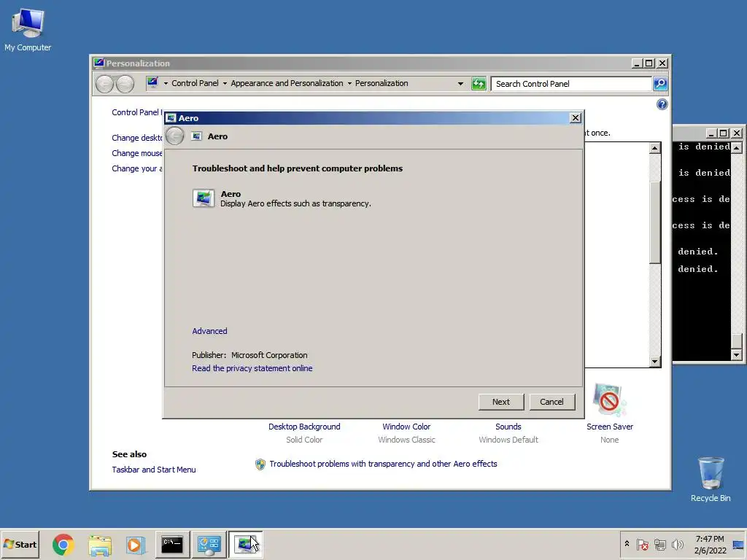Click Appearance and Personalization breadcrumb
Viewport: 747px width, 560px height.
click(x=287, y=83)
